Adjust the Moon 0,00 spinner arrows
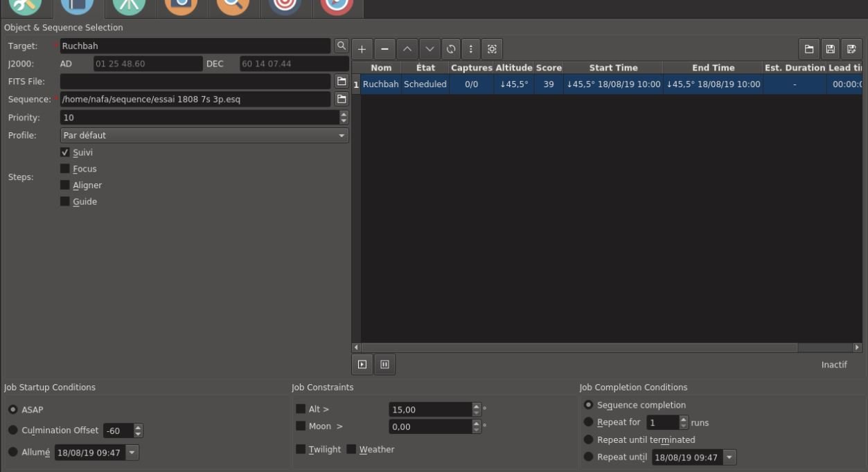 click(476, 427)
